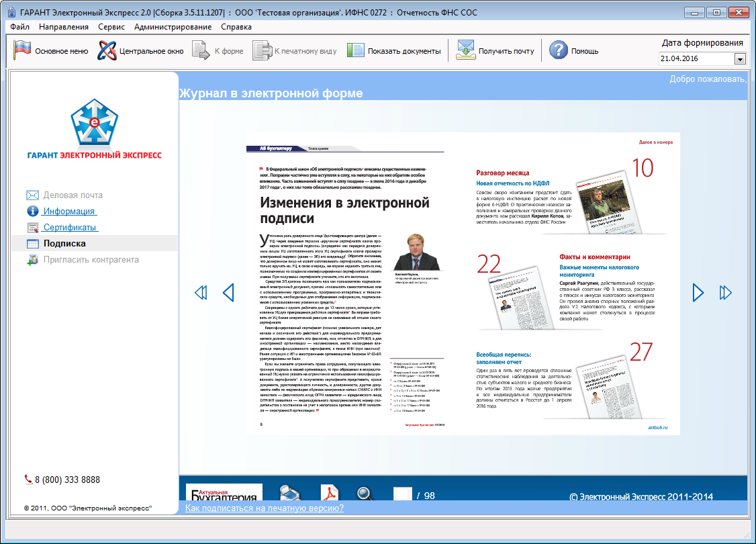Click the Гарант Электронный Экспресс logo
Viewport: 756px width, 544px height.
point(95,129)
